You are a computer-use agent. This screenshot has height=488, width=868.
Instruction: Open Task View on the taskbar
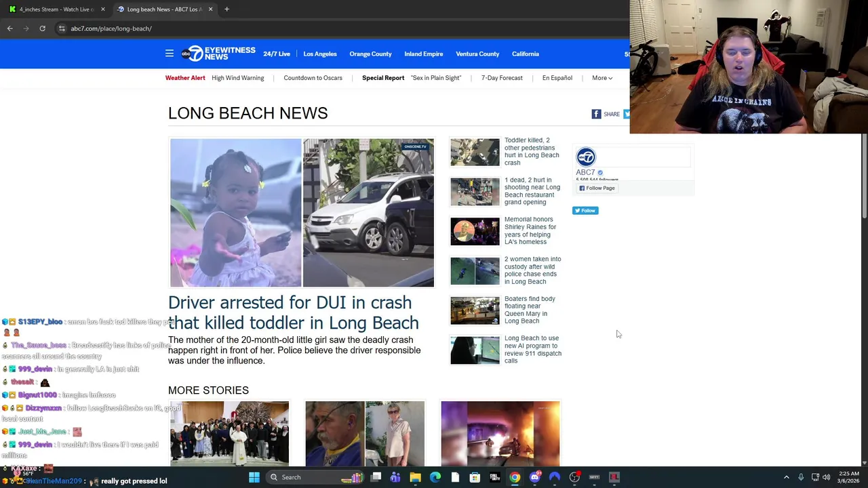click(x=376, y=477)
